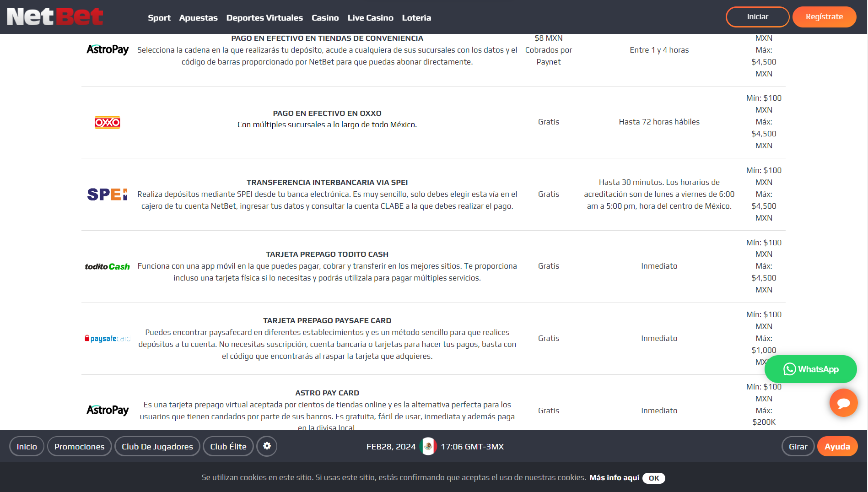868x492 pixels.
Task: Open the Apuestas menu
Action: click(x=199, y=17)
